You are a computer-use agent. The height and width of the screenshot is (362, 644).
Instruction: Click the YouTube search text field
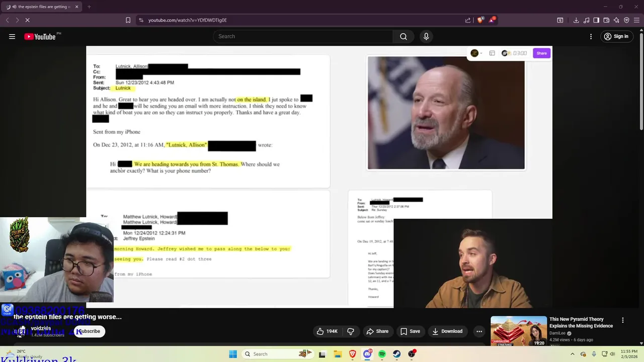303,36
